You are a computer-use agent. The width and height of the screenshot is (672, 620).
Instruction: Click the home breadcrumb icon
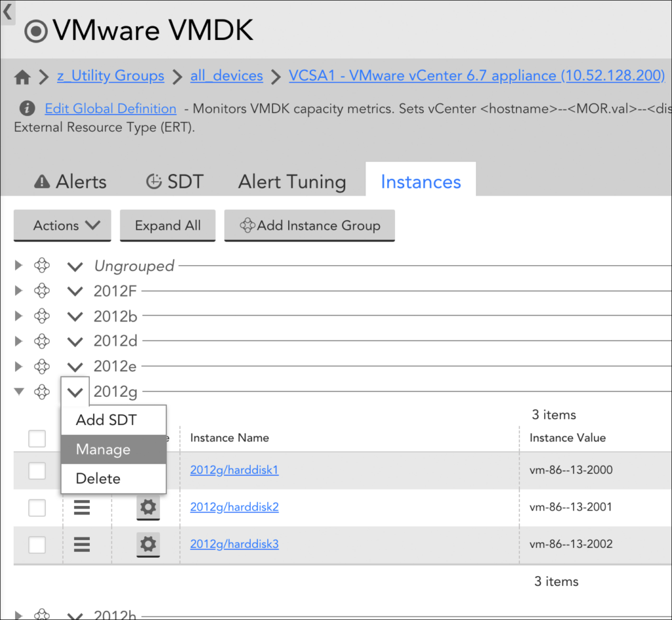22,77
